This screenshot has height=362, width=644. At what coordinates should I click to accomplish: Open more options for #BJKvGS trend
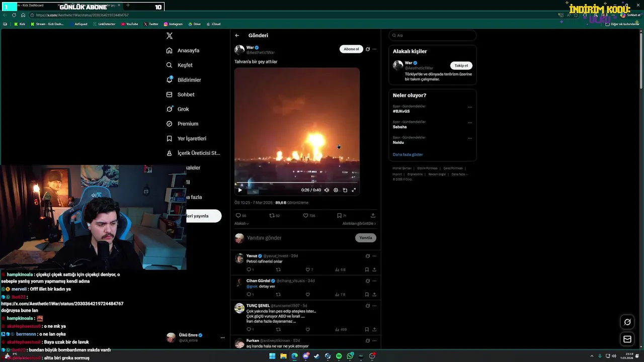(470, 107)
